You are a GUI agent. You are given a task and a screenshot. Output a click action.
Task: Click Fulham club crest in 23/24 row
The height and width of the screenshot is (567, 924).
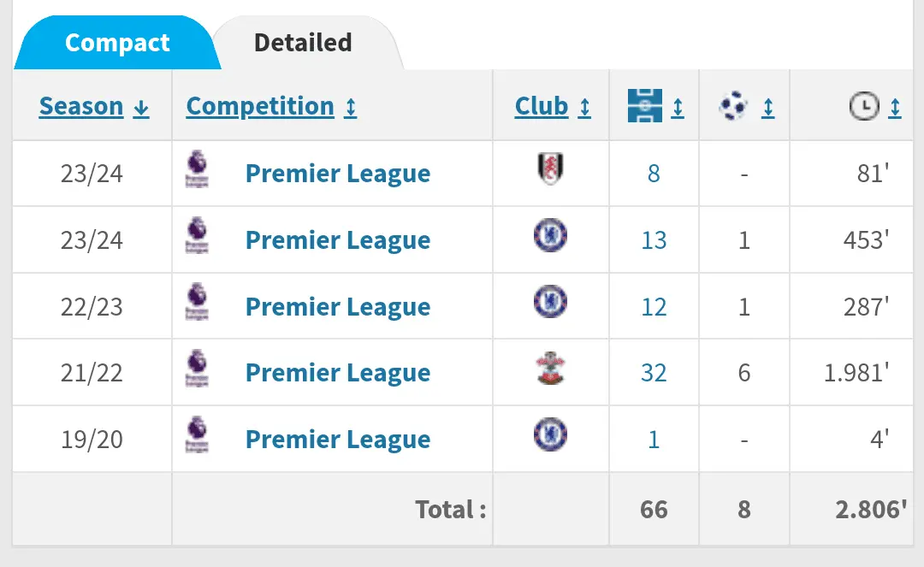549,169
